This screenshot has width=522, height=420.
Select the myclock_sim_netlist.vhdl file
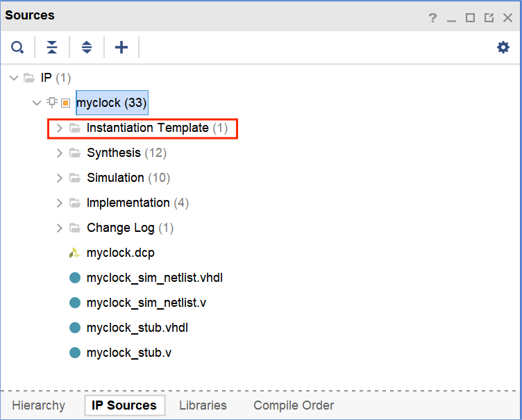pyautogui.click(x=154, y=278)
